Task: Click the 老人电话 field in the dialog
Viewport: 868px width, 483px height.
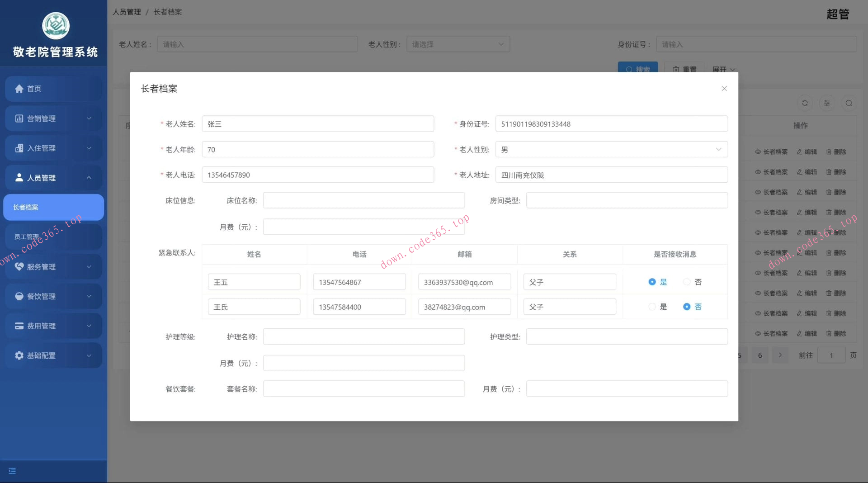Action: 318,175
